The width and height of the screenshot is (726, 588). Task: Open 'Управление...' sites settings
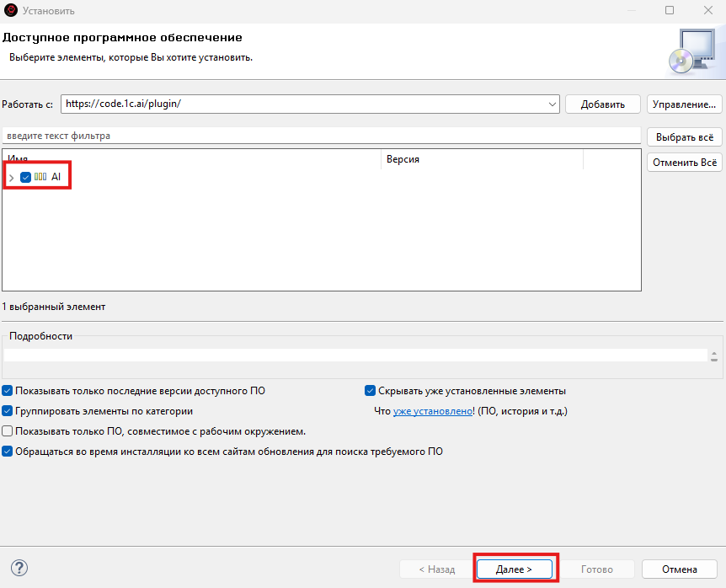point(685,104)
